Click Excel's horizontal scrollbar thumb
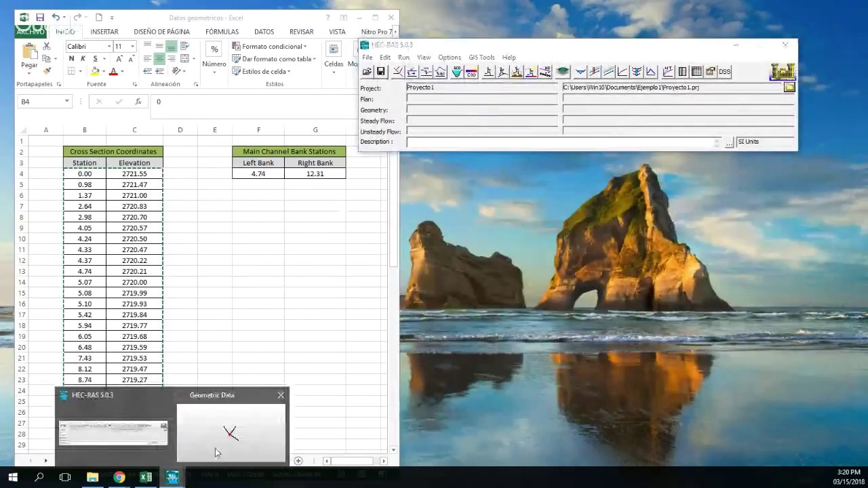The height and width of the screenshot is (488, 868). (351, 461)
